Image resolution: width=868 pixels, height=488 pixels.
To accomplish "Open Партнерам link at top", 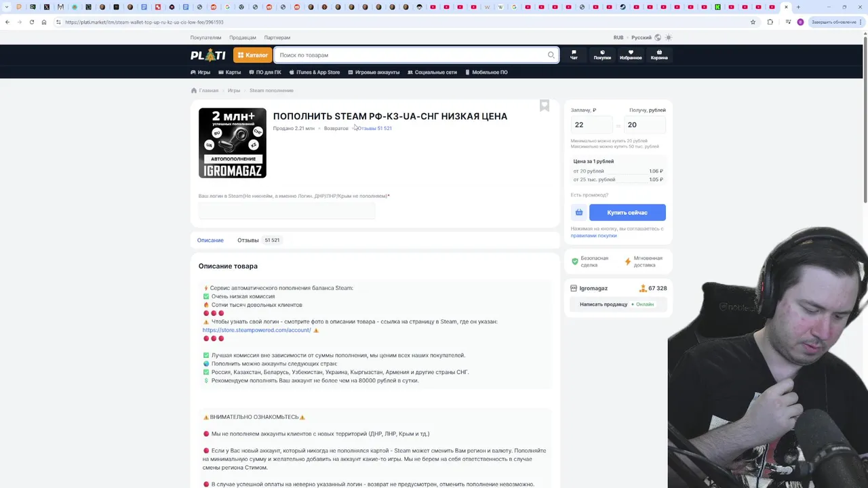I will click(x=277, y=37).
